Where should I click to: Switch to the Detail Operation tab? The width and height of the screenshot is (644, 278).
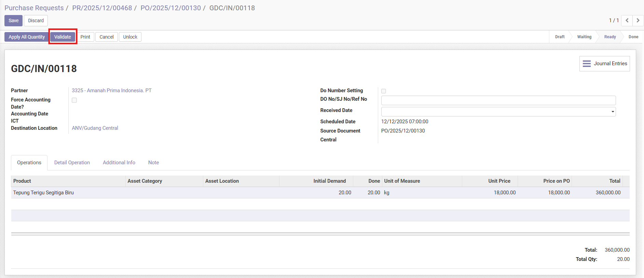[x=72, y=163]
